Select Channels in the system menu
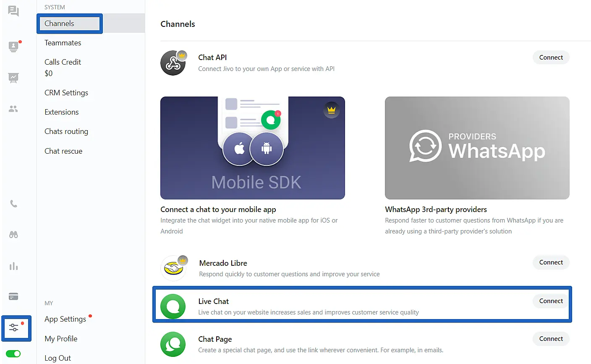This screenshot has height=364, width=591. click(60, 24)
